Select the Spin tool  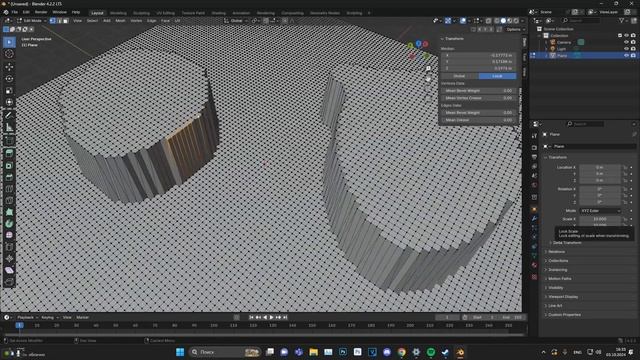(x=9, y=224)
